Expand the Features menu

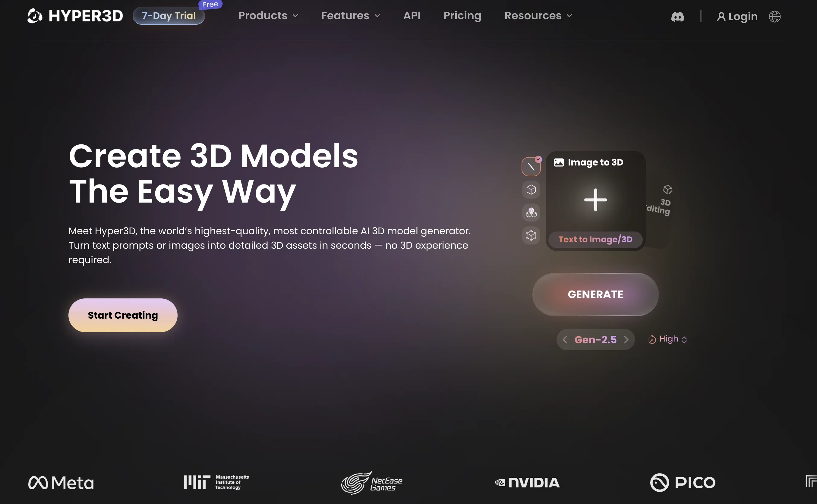[x=351, y=16]
